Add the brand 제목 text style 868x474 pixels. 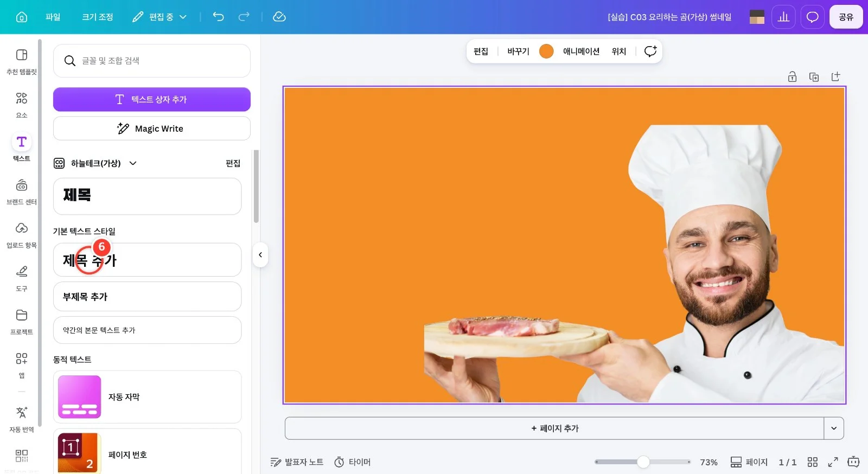tap(147, 196)
